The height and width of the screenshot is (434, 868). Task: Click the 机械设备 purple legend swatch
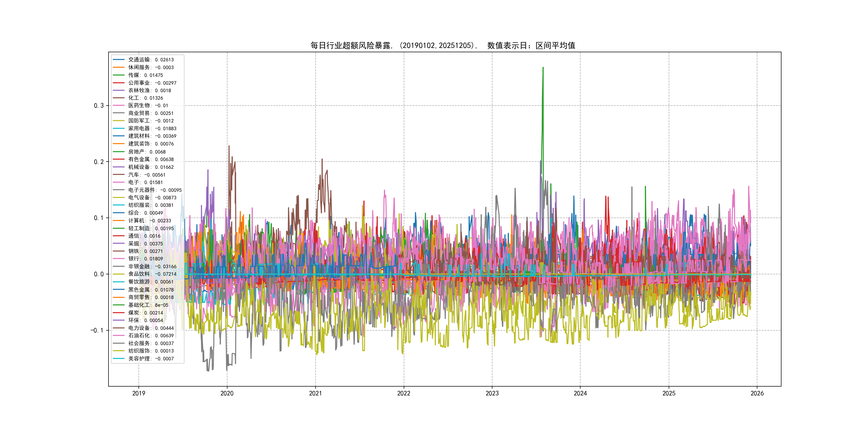119,167
